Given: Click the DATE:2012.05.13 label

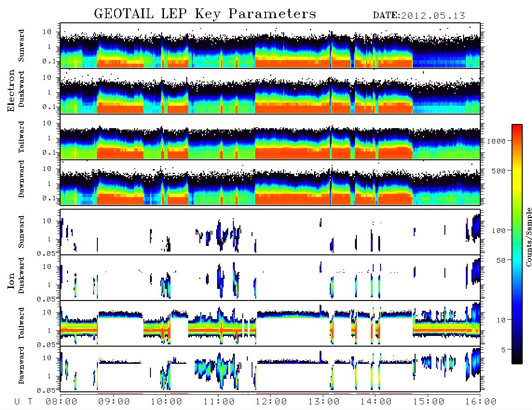Looking at the screenshot, I should tap(419, 15).
